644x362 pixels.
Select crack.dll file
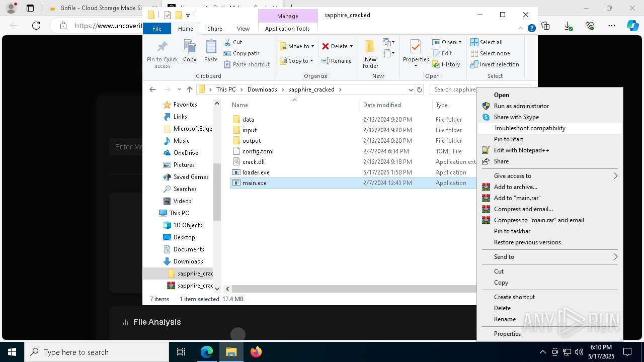tap(253, 162)
